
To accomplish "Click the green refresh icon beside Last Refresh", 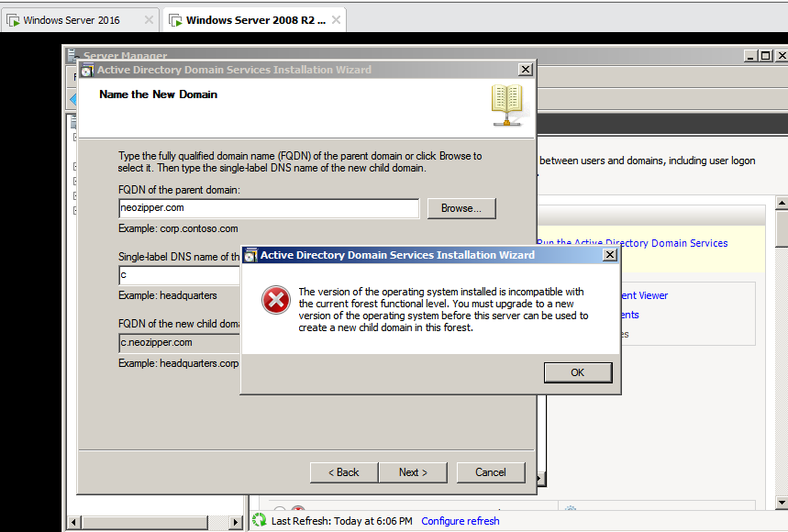I will (x=259, y=519).
